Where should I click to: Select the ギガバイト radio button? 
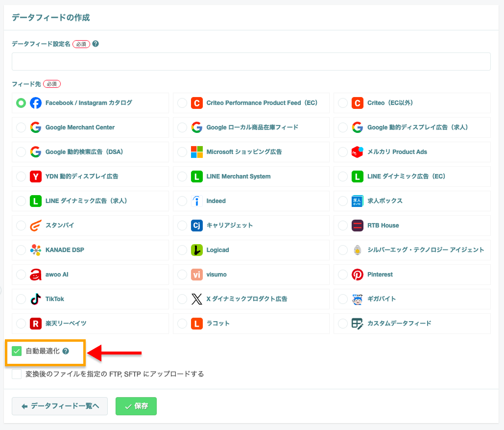(343, 299)
